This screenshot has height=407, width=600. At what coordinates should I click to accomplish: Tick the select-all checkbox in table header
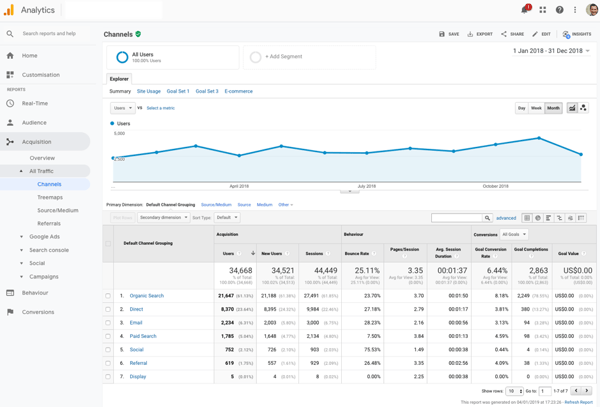[108, 243]
